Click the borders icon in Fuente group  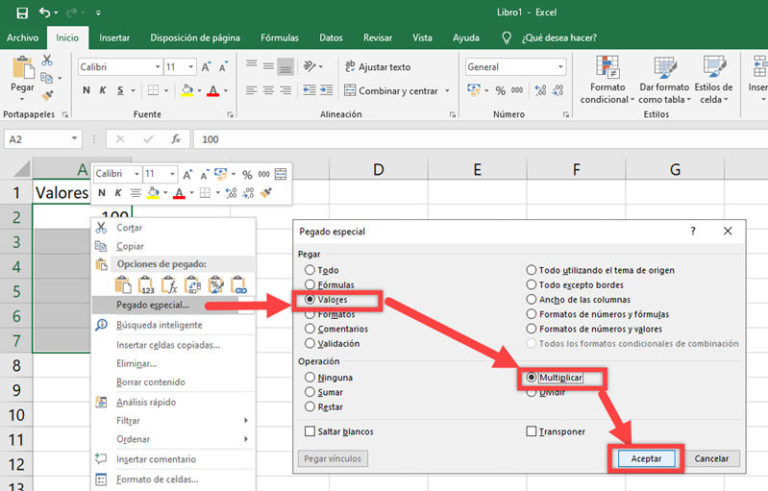tap(153, 90)
